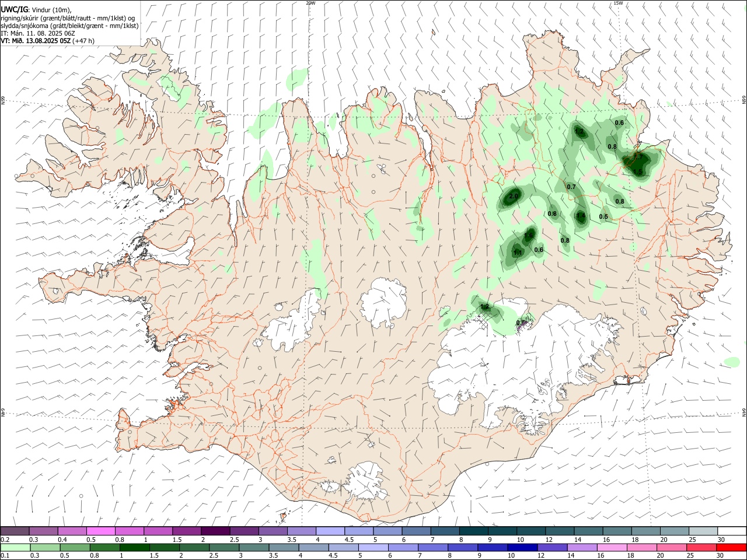Click the dusky purple 0.2–0.3 snow scale swatch
Viewport: 747px width, 560px height.
pyautogui.click(x=15, y=531)
